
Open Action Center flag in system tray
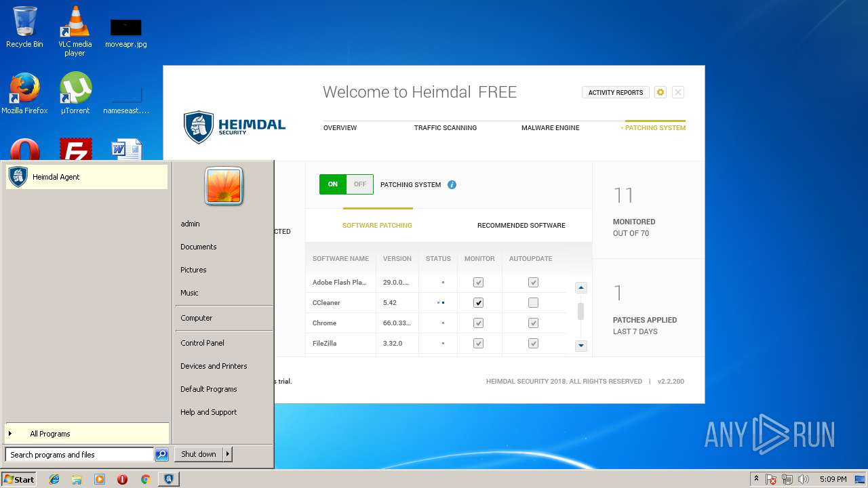[x=771, y=479]
